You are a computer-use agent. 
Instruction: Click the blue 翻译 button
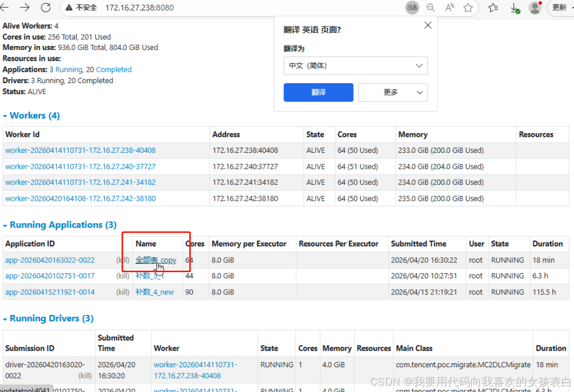319,92
